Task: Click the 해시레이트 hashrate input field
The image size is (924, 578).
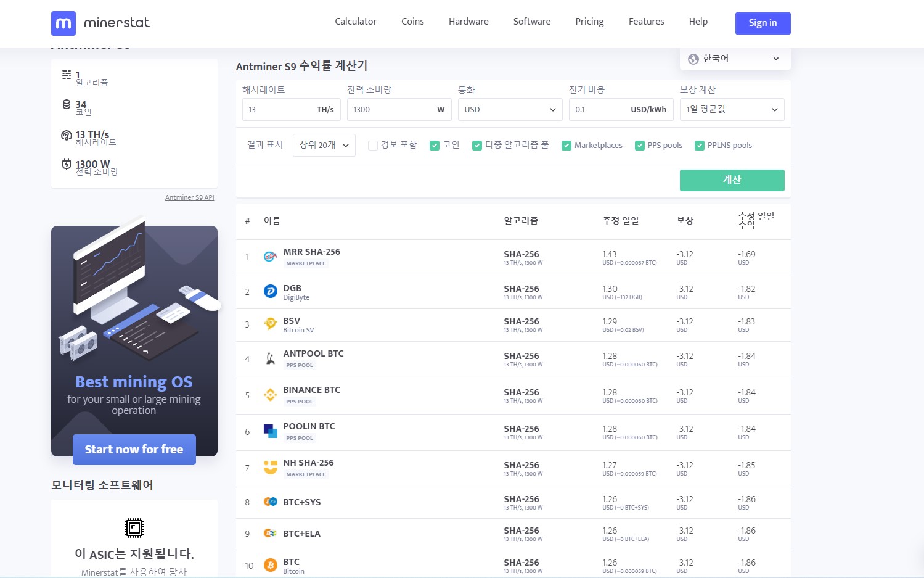Action: pyautogui.click(x=292, y=109)
